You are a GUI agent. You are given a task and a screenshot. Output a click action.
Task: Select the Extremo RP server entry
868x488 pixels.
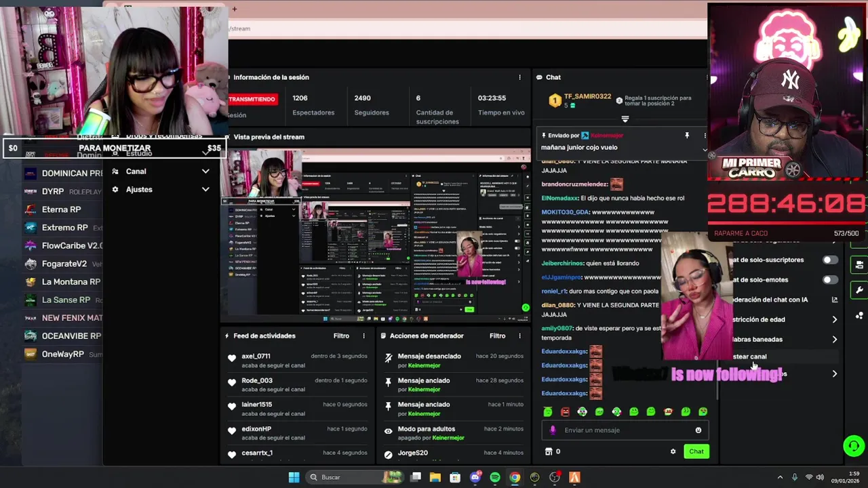62,228
